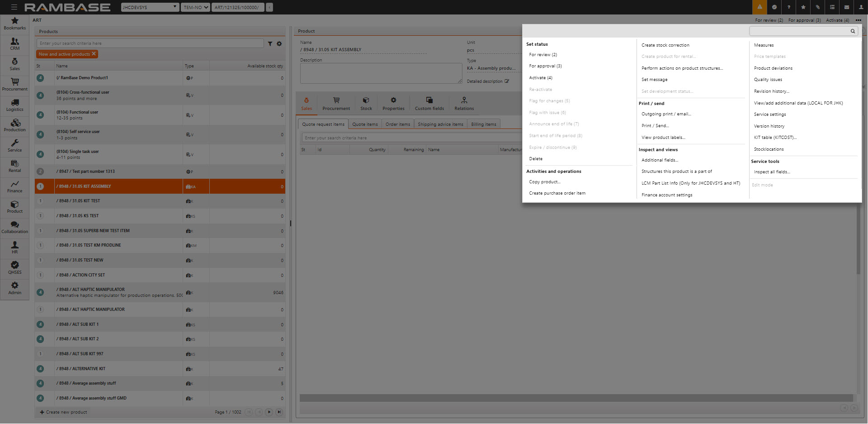Open the CRM module in sidebar
Viewport: 868px width, 424px height.
coord(14,43)
